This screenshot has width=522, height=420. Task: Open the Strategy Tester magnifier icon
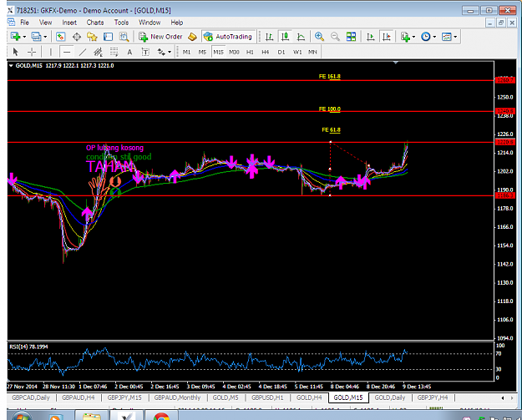[124, 36]
